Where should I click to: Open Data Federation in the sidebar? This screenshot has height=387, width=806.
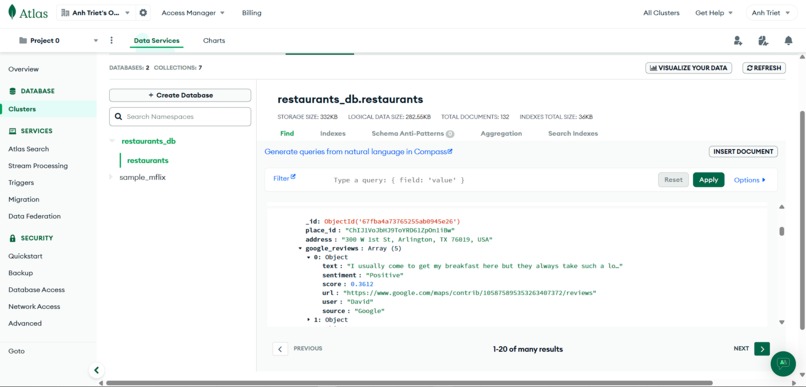pos(34,216)
